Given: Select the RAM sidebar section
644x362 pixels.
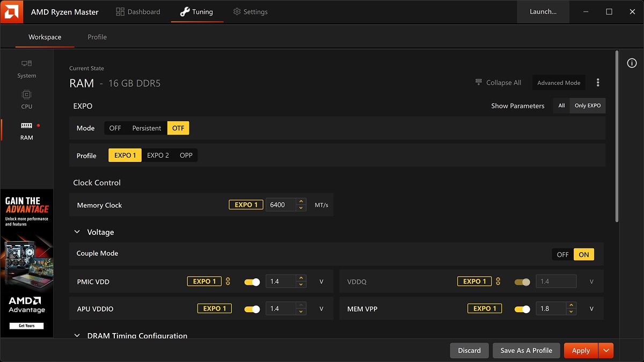Looking at the screenshot, I should (x=26, y=131).
